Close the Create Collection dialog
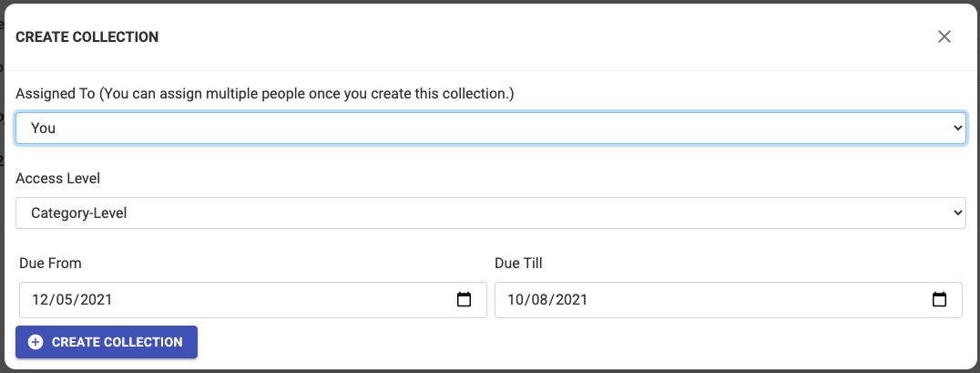This screenshot has height=373, width=980. (x=944, y=36)
